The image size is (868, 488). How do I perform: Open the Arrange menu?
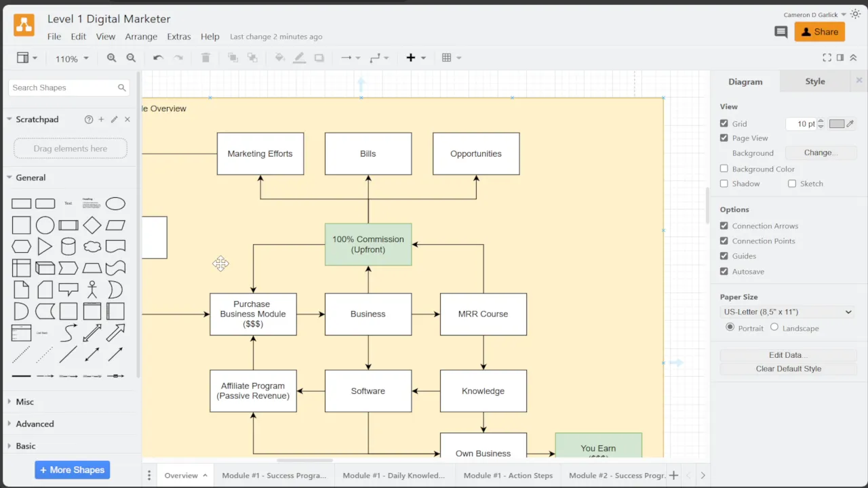(x=141, y=37)
